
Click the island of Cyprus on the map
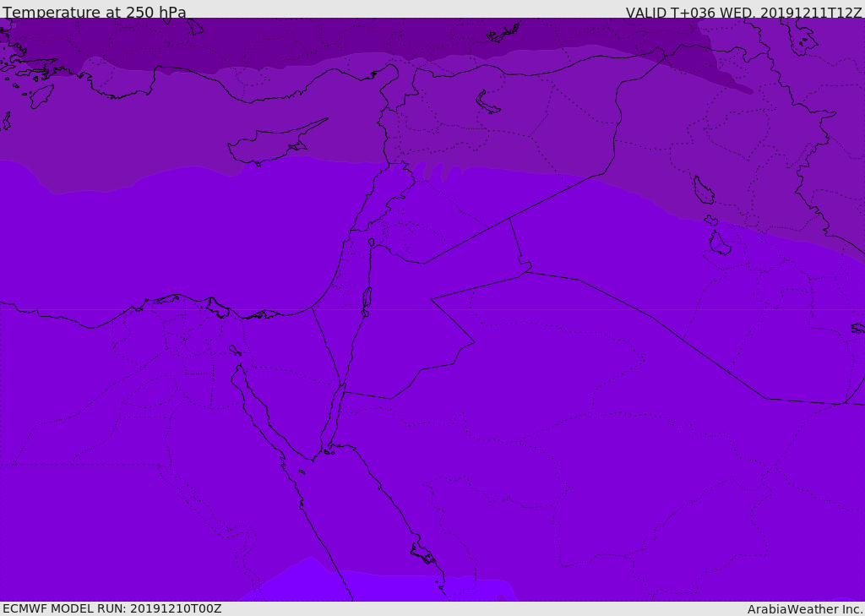pos(272,145)
